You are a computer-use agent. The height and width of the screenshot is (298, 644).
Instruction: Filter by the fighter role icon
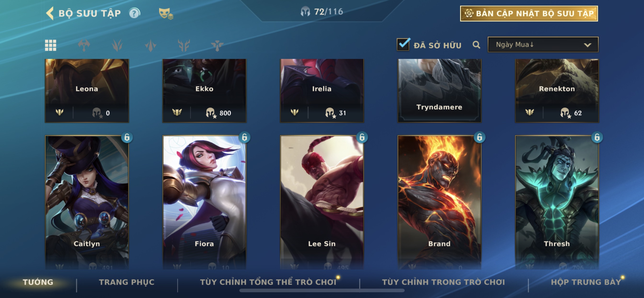pyautogui.click(x=84, y=45)
